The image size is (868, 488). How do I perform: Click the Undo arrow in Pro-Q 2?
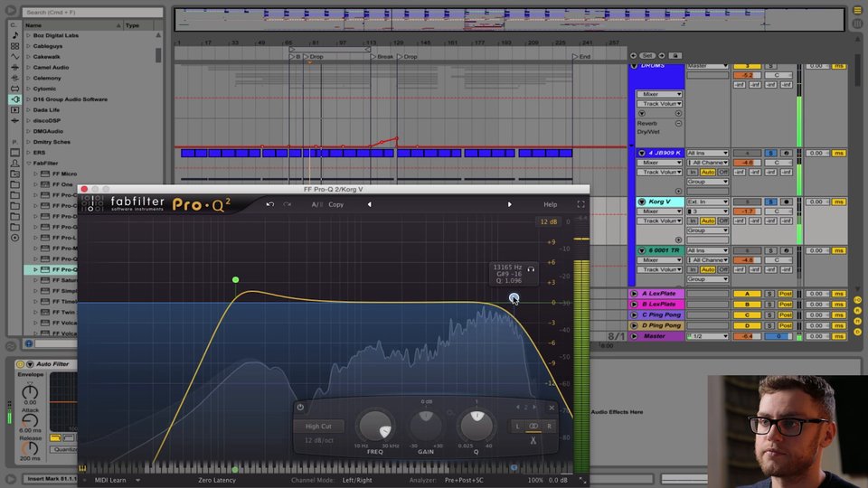point(270,204)
